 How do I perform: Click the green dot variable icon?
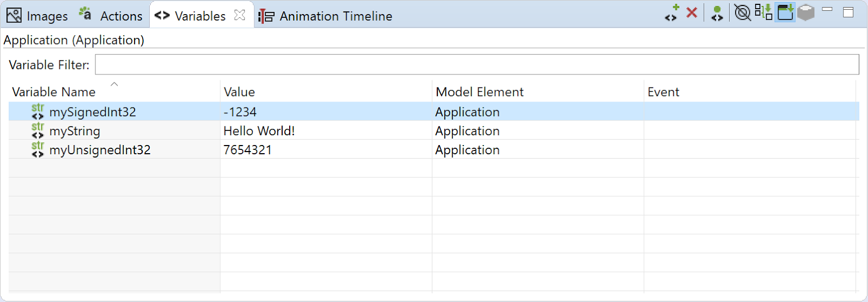pos(717,13)
